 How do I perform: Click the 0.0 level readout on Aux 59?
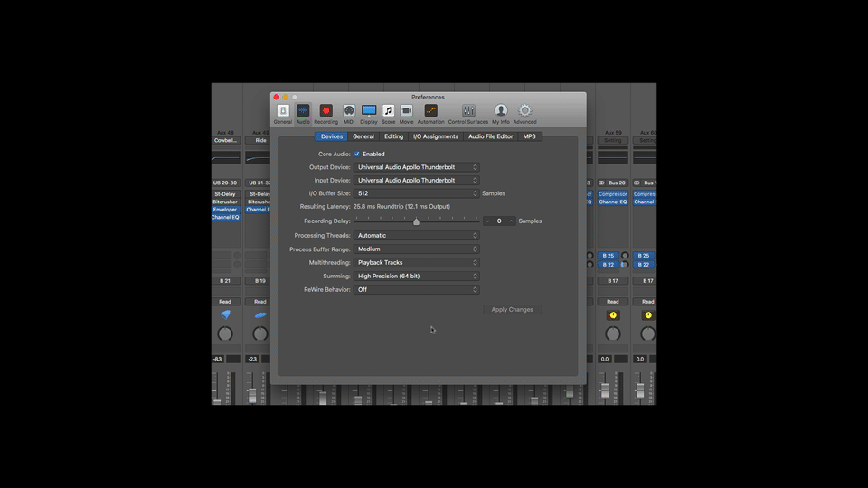point(605,359)
